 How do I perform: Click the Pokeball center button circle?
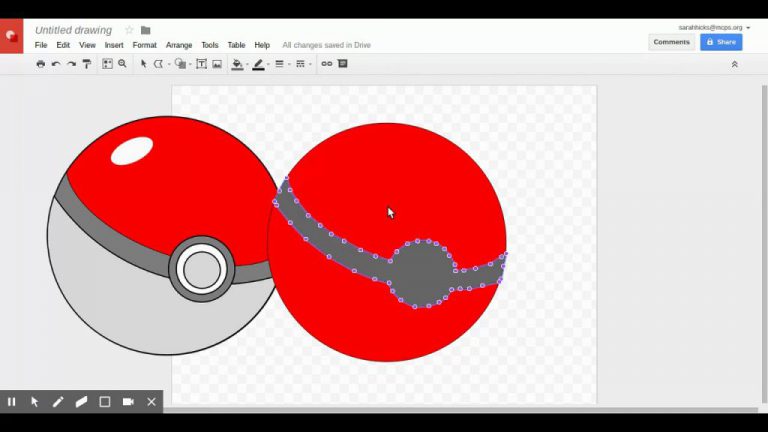pos(202,269)
